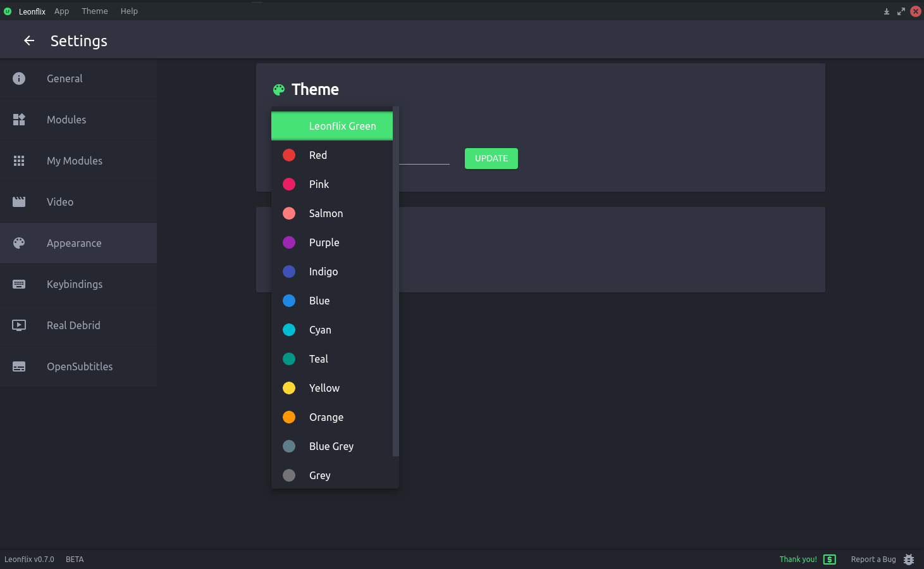This screenshot has width=924, height=569.
Task: Pick Blue Grey theme option
Action: click(331, 446)
